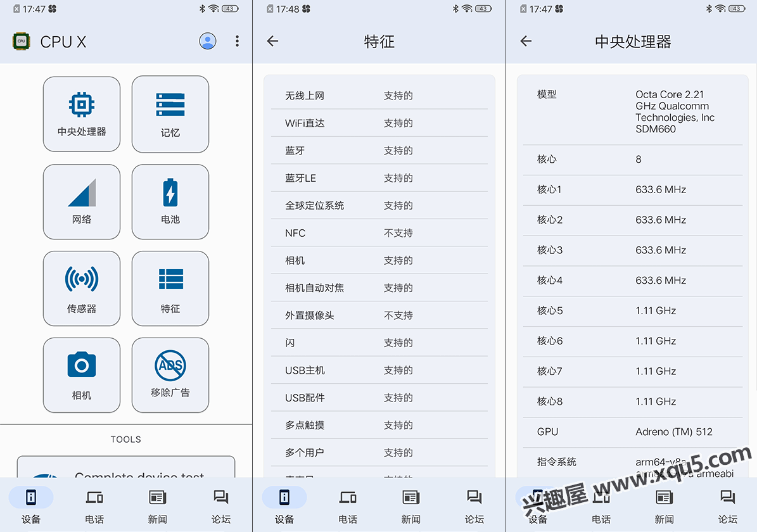Open the 中央处理器 (CPU) section
Image resolution: width=757 pixels, height=532 pixels.
pos(82,114)
